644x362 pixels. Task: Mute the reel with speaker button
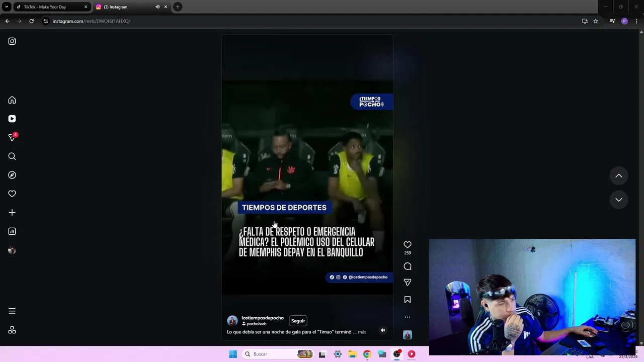[383, 330]
